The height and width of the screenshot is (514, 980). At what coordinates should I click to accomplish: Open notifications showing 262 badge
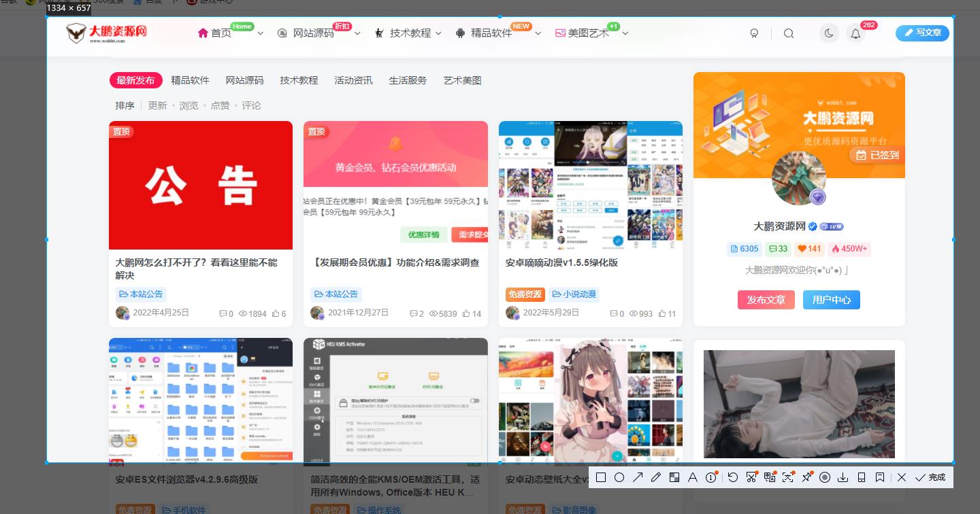coord(855,33)
